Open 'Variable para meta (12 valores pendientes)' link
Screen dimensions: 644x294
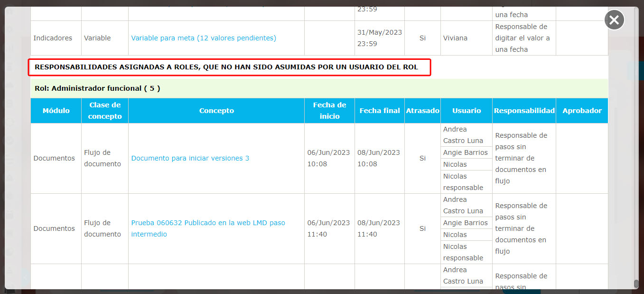pyautogui.click(x=203, y=38)
